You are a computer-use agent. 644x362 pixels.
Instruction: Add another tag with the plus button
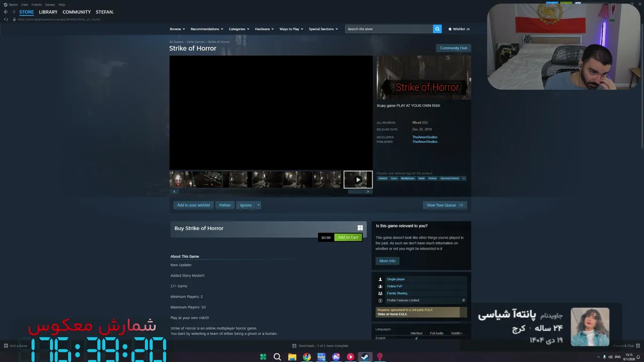coord(464,178)
